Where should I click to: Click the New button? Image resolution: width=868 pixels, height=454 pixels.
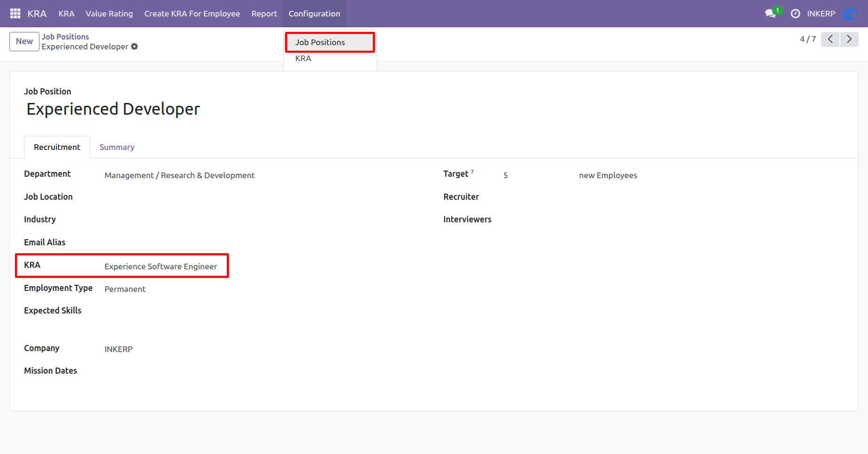coord(24,41)
